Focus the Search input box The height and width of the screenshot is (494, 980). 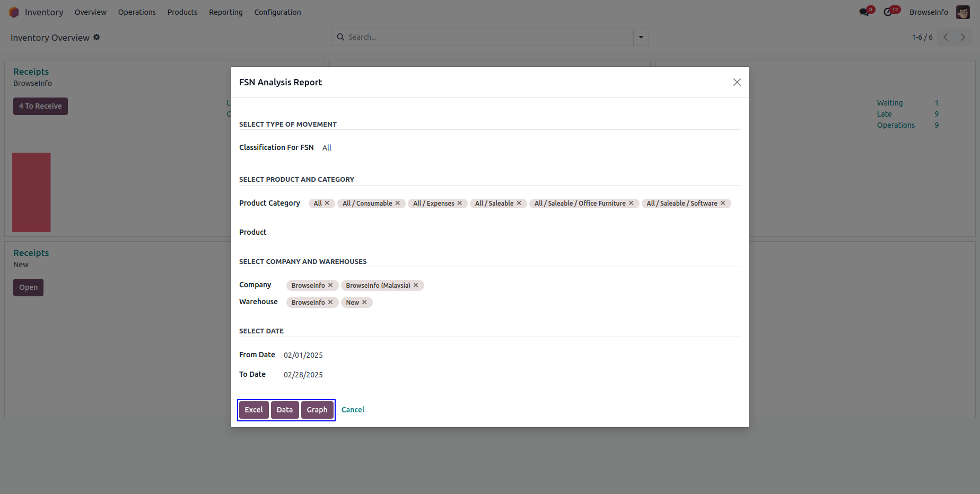[x=489, y=37]
